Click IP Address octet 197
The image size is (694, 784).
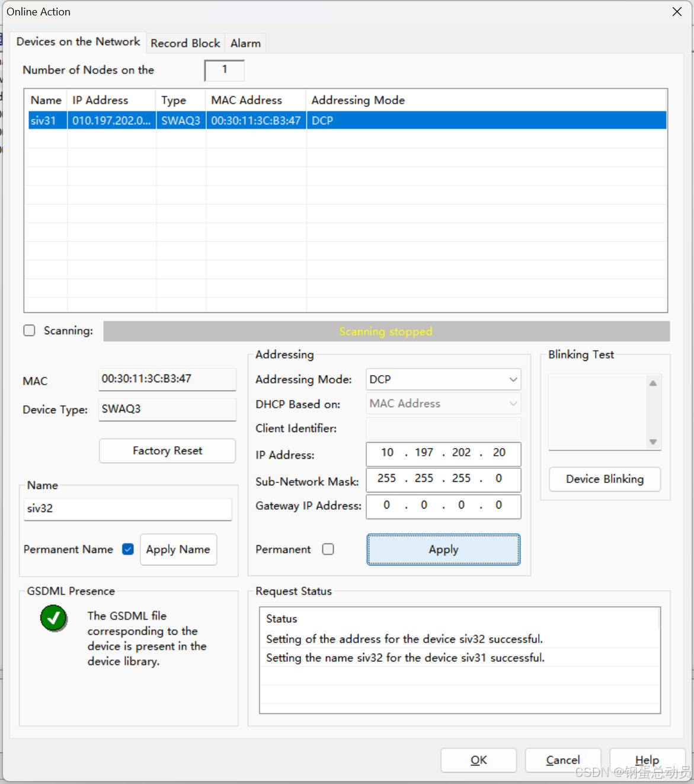tap(424, 453)
